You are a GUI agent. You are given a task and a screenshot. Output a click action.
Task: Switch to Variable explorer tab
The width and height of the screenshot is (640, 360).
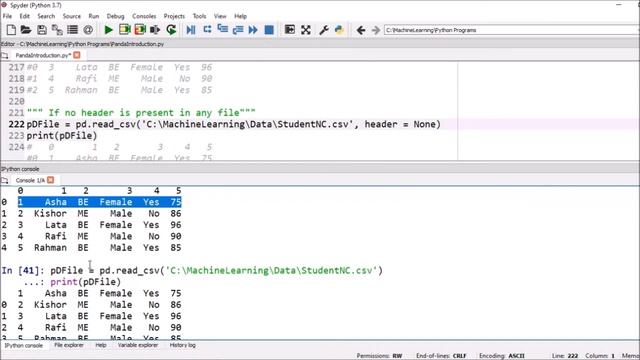[138, 345]
